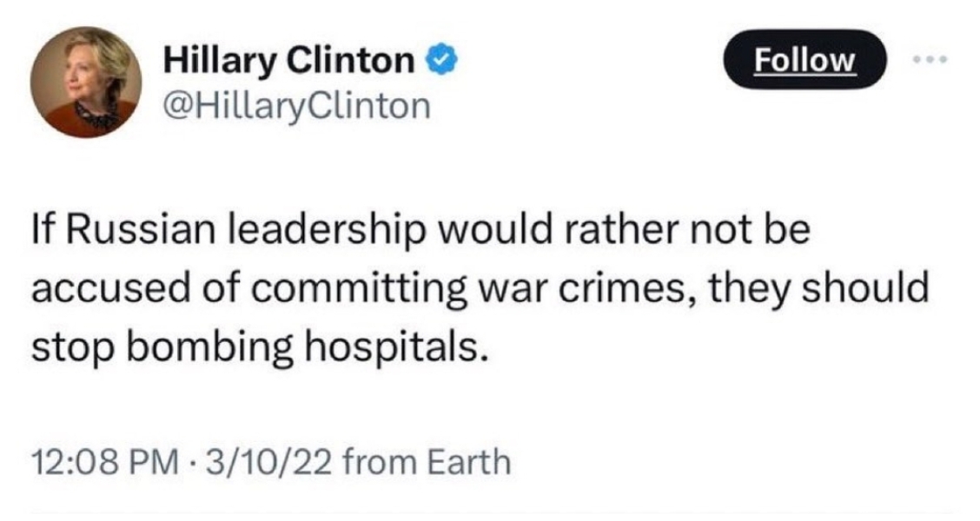Click the word "hospitals" in the last line
This screenshot has width=980, height=521.
point(394,346)
